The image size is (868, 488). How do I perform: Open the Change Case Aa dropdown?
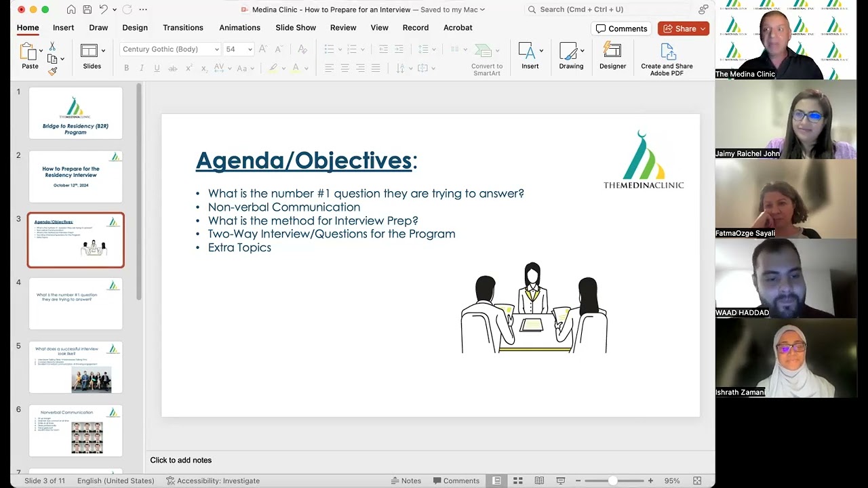tap(245, 68)
